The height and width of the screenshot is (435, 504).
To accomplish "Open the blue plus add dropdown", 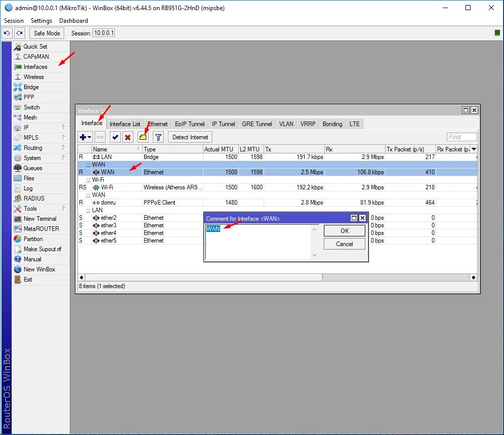I will [85, 137].
